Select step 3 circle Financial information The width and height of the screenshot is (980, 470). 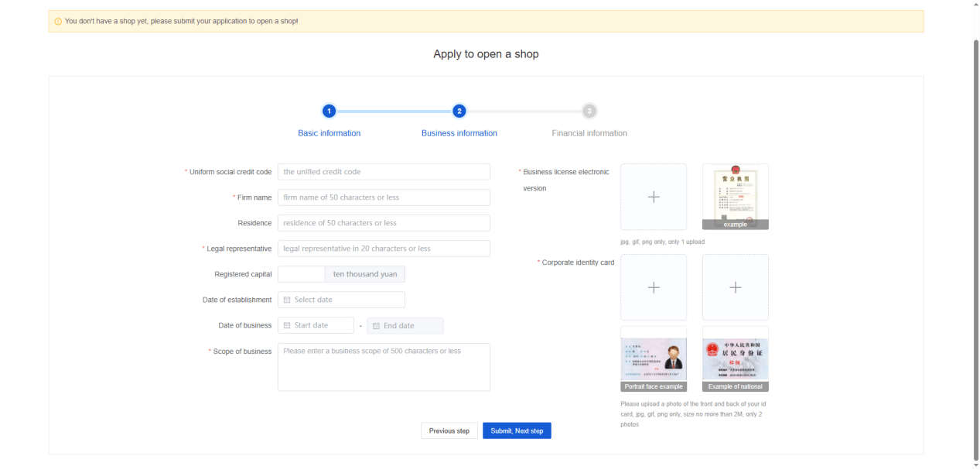[589, 111]
